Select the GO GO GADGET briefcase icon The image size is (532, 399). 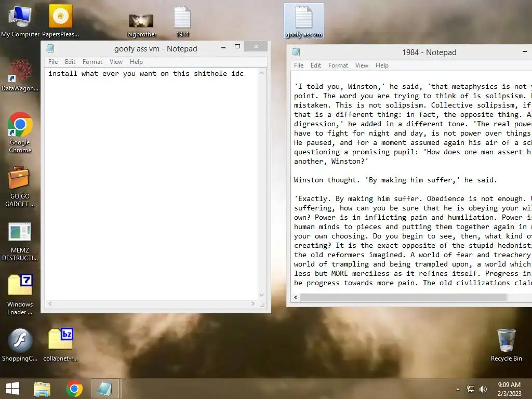(x=20, y=187)
